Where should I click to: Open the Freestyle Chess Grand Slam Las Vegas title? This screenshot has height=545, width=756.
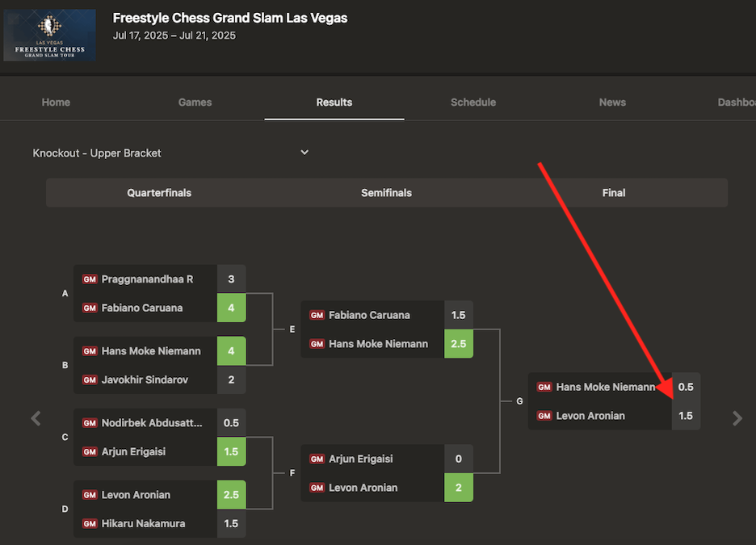click(230, 18)
